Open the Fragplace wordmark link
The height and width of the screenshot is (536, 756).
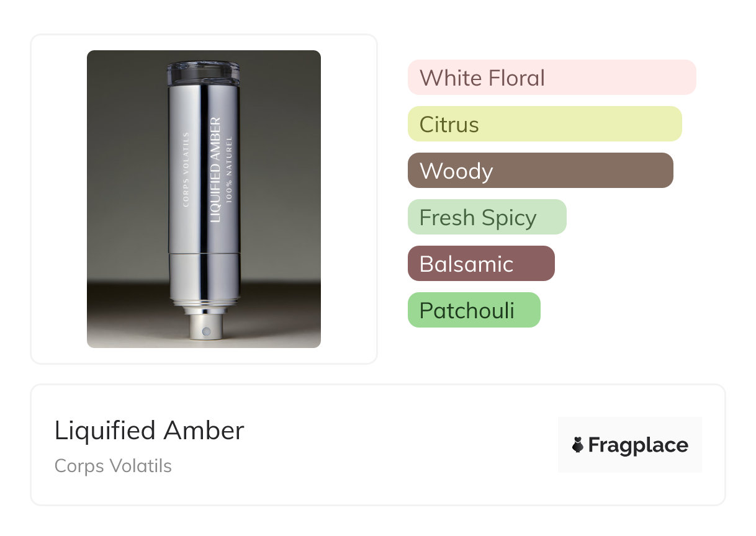click(x=638, y=445)
